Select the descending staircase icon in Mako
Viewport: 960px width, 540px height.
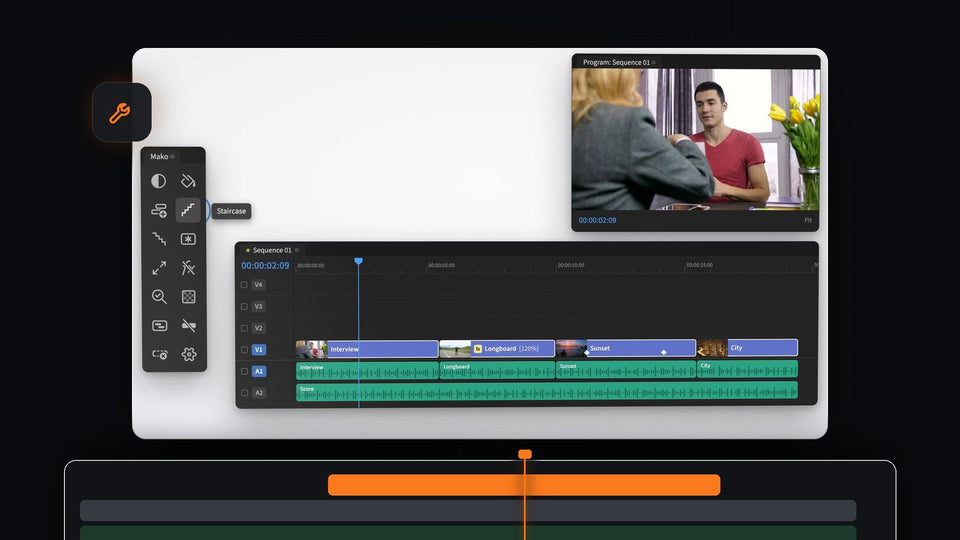pos(159,239)
